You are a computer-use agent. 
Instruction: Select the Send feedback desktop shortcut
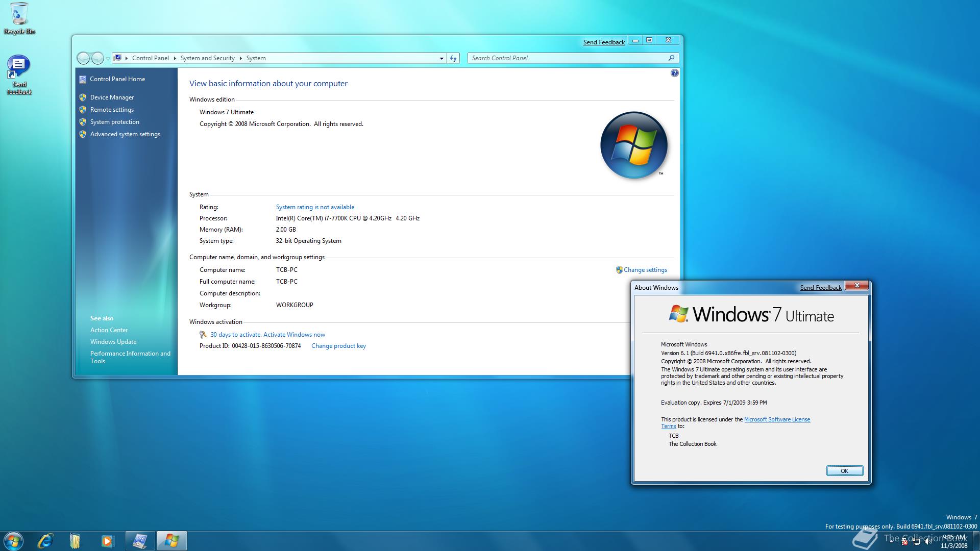19,75
